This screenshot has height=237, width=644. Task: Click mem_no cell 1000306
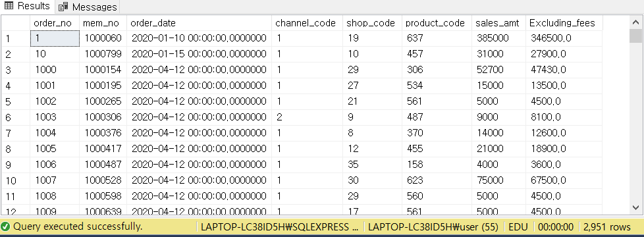point(103,117)
